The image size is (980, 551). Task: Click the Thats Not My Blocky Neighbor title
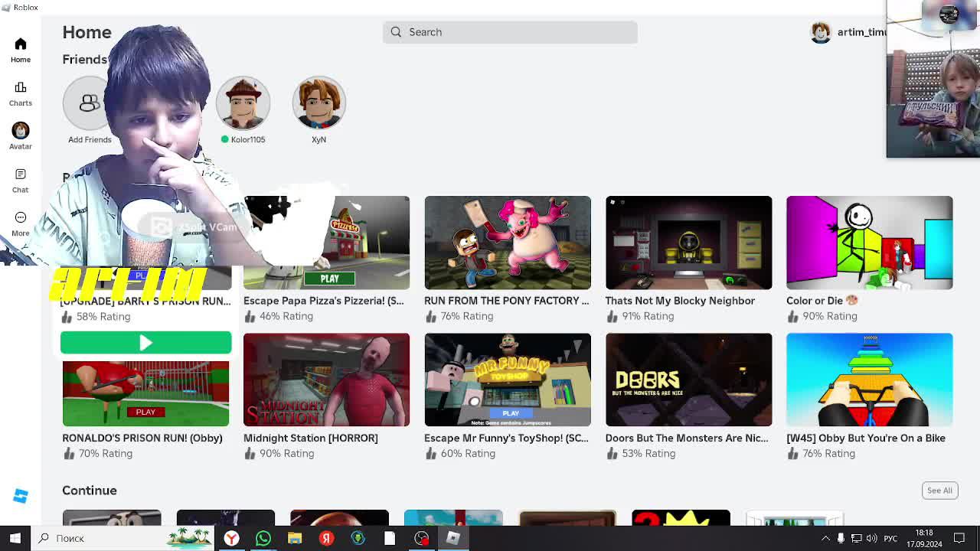click(680, 301)
